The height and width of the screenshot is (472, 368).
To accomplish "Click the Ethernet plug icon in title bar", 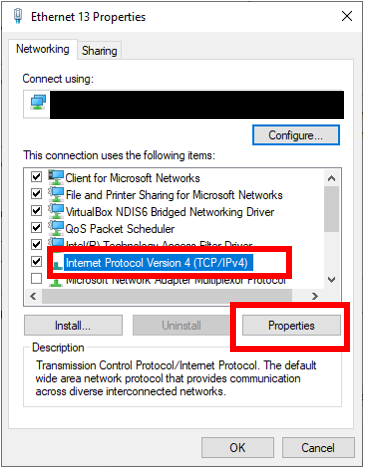I will 18,16.
